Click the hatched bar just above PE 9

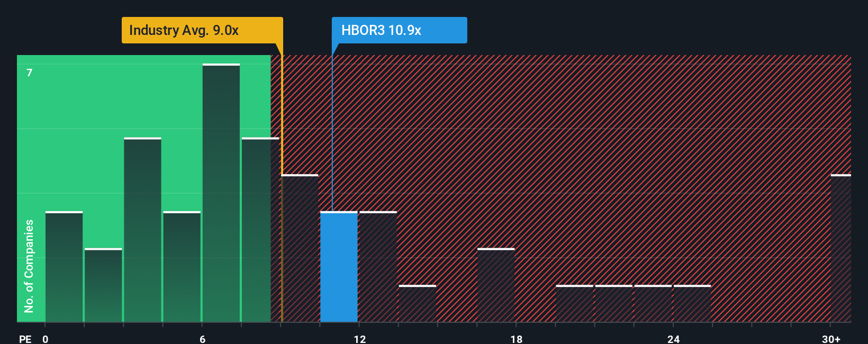pos(300,248)
